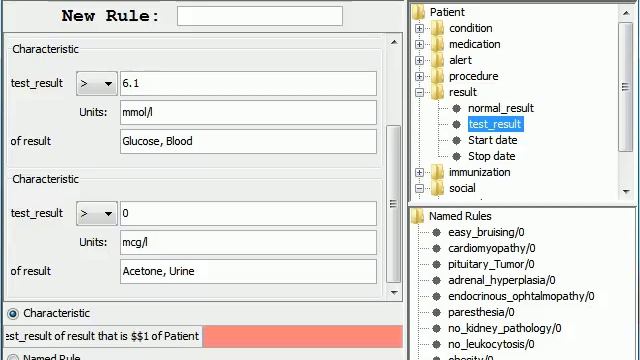This screenshot has width=640, height=360.
Task: Select the no_leukocytosis/0 named rule
Action: click(x=491, y=344)
